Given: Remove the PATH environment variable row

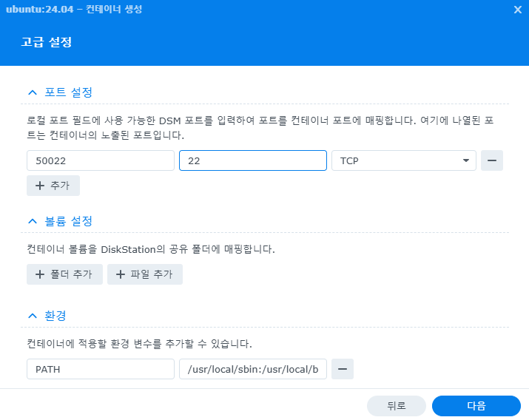Looking at the screenshot, I should [x=343, y=369].
